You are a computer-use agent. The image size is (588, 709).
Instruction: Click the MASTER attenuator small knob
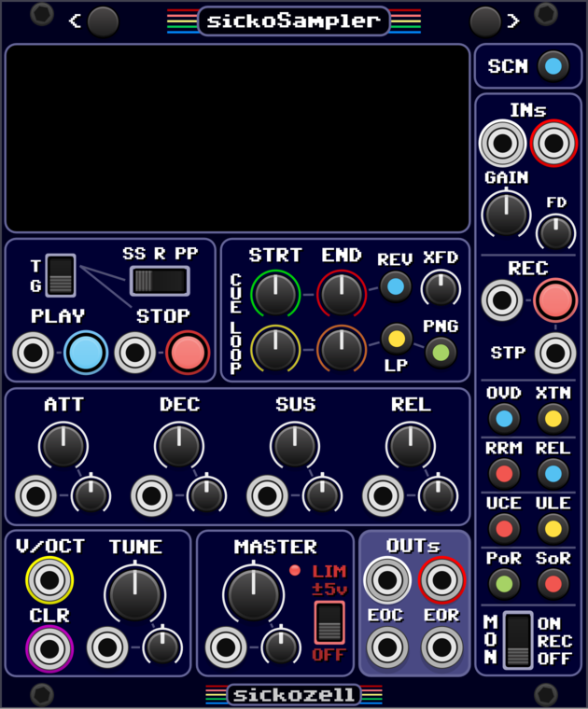281,646
